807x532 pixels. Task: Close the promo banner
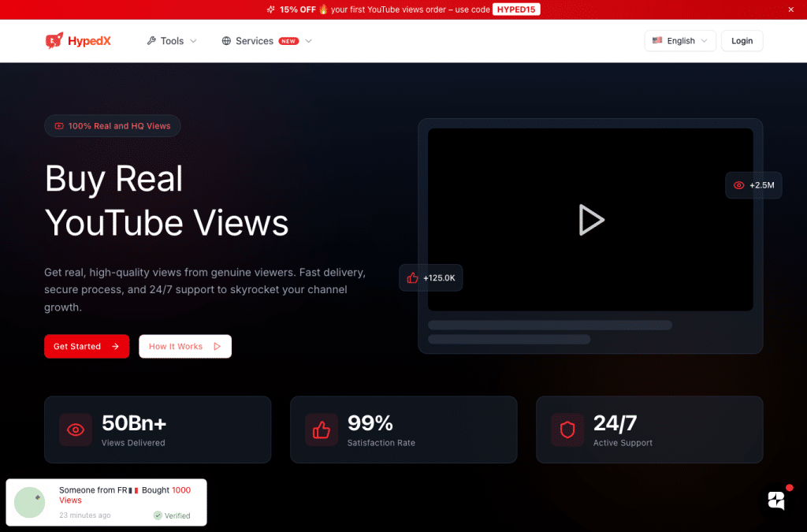[x=790, y=9]
